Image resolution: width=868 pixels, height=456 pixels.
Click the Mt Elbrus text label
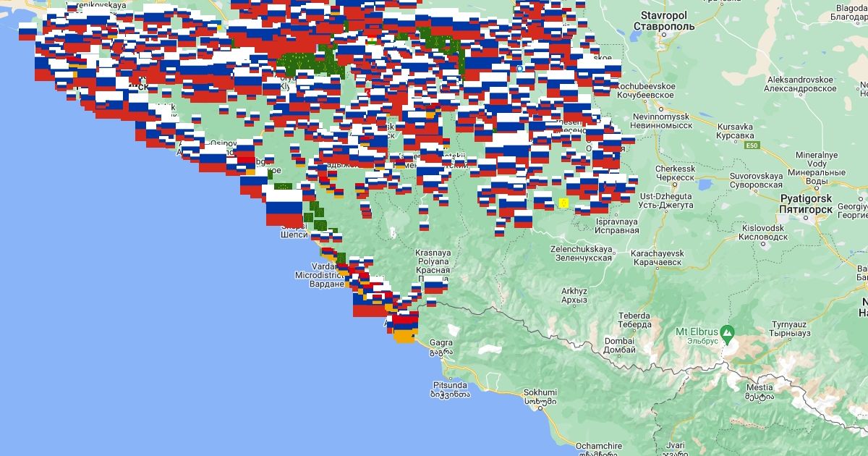pyautogui.click(x=696, y=337)
